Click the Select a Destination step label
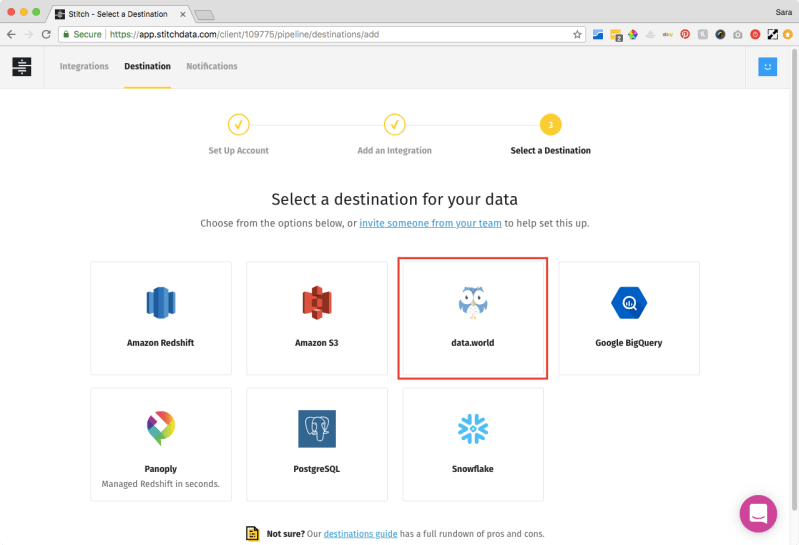 pyautogui.click(x=550, y=151)
